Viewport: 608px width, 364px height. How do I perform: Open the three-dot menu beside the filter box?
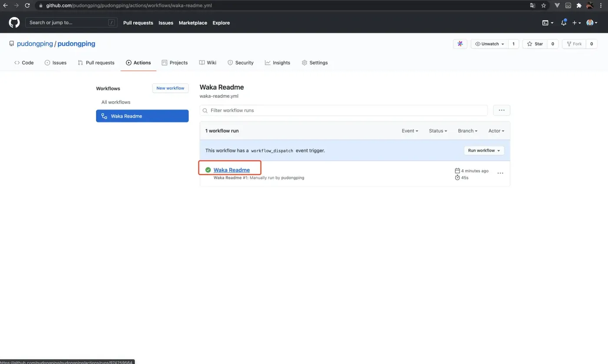pos(502,110)
